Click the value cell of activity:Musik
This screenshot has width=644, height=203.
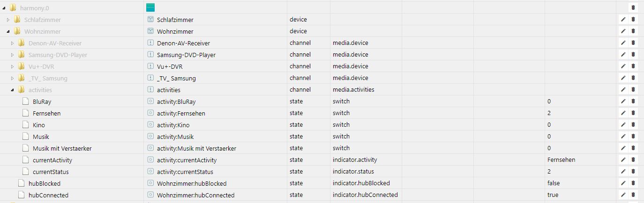click(549, 137)
